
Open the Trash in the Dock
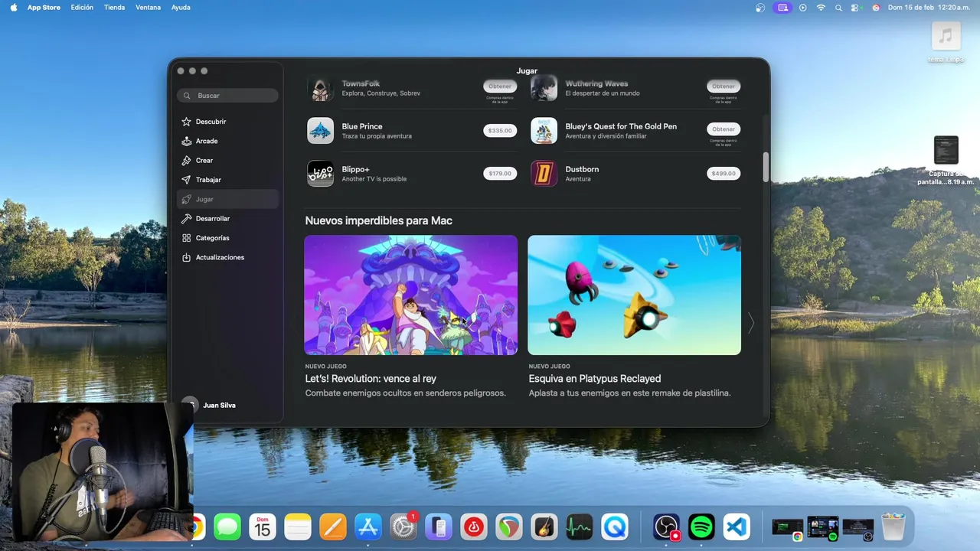[x=893, y=527]
